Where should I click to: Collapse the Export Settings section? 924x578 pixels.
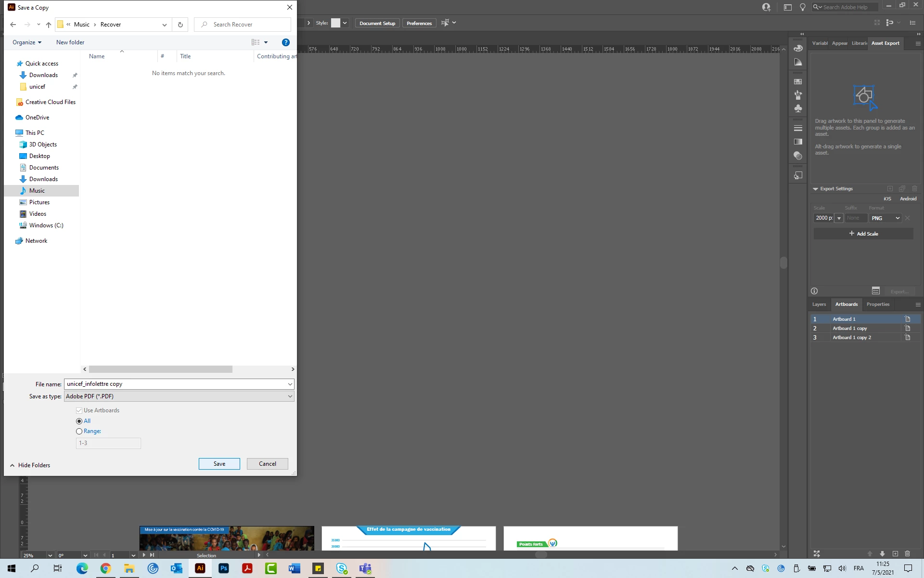pos(815,189)
